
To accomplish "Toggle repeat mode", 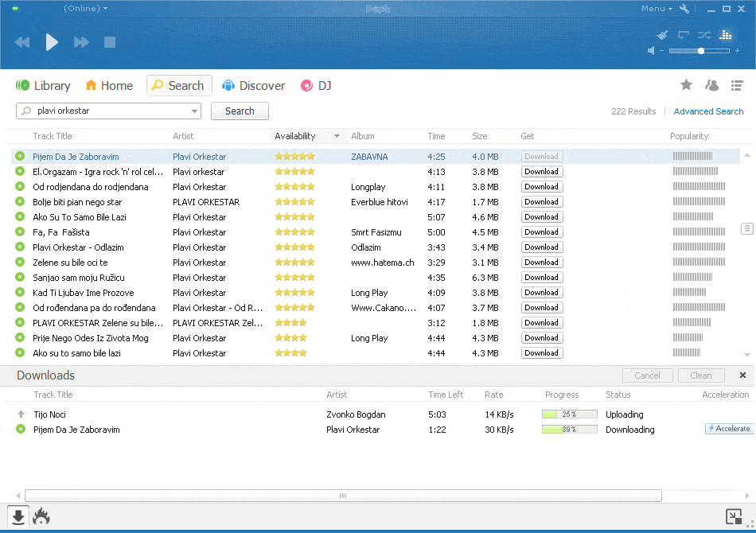I will 684,35.
